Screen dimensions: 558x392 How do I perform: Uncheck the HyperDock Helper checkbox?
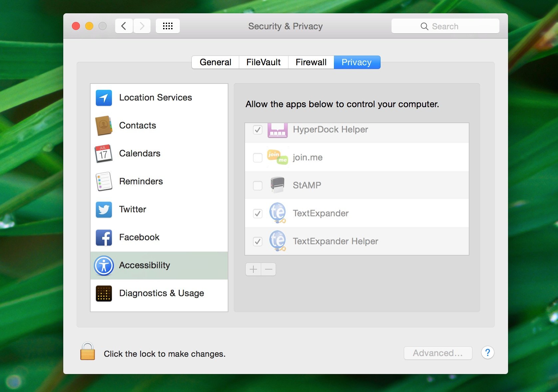[258, 129]
